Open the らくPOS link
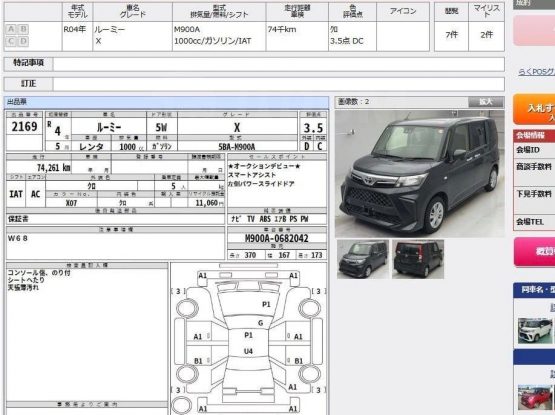Image resolution: width=555 pixels, height=415 pixels. [x=537, y=72]
